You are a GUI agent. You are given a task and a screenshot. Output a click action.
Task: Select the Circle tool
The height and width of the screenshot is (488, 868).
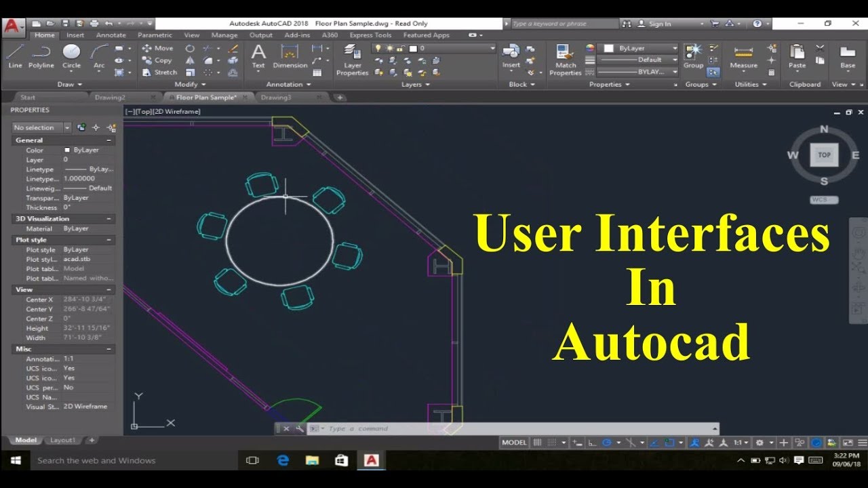point(71,56)
